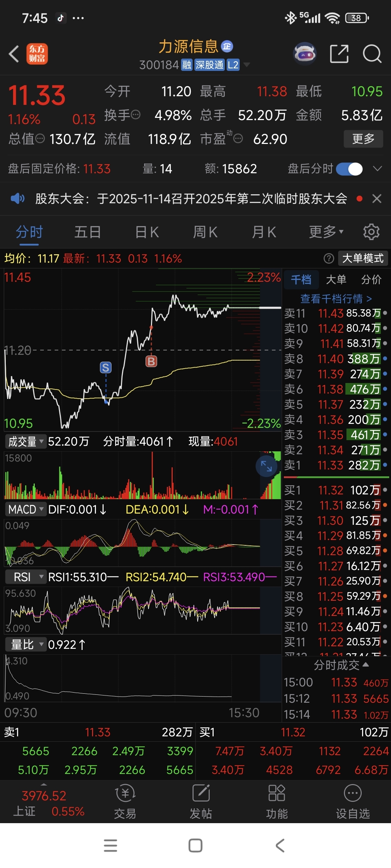Tap Android recent apps menu icon
The width and height of the screenshot is (391, 868).
pyautogui.click(x=110, y=846)
